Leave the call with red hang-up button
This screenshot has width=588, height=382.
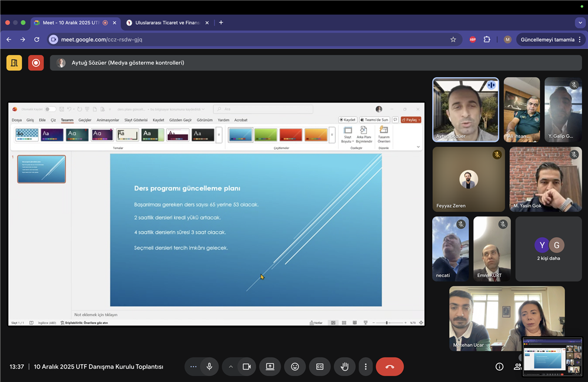pyautogui.click(x=389, y=367)
